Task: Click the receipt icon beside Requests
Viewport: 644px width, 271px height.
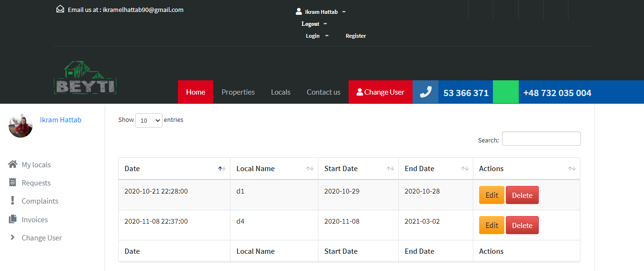Action: click(13, 183)
